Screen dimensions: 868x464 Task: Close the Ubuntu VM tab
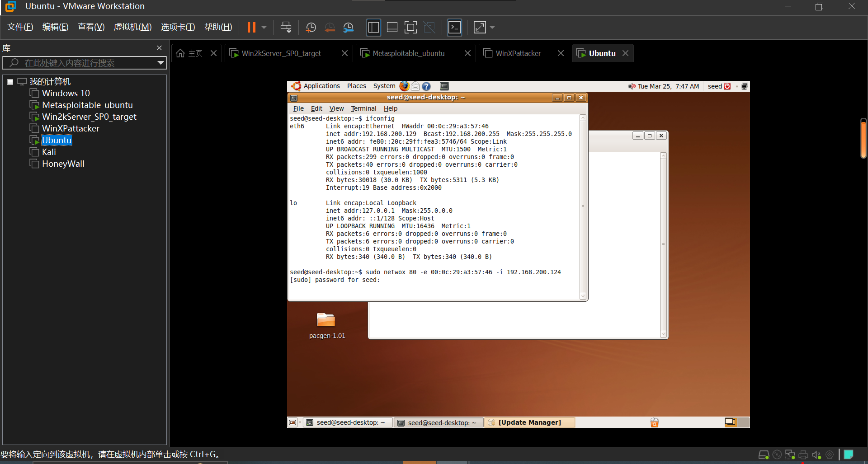tap(625, 53)
